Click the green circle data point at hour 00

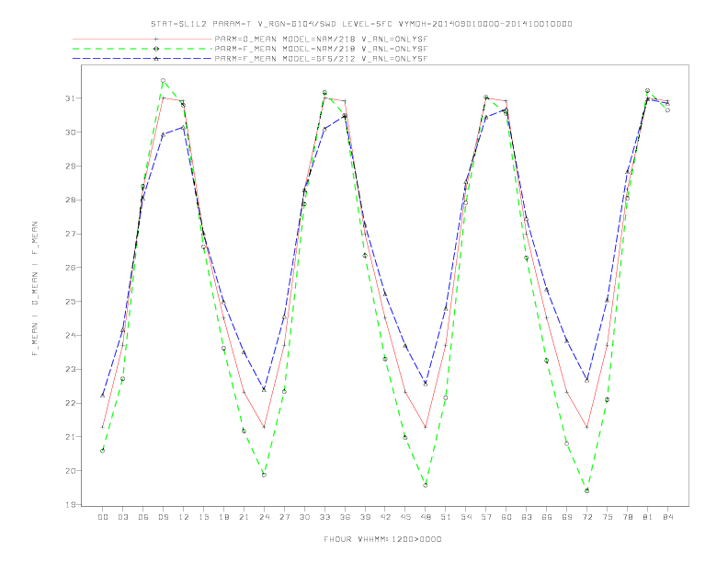click(103, 451)
